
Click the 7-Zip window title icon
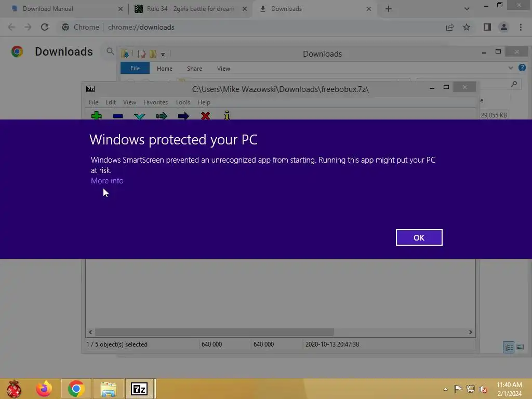[90, 89]
